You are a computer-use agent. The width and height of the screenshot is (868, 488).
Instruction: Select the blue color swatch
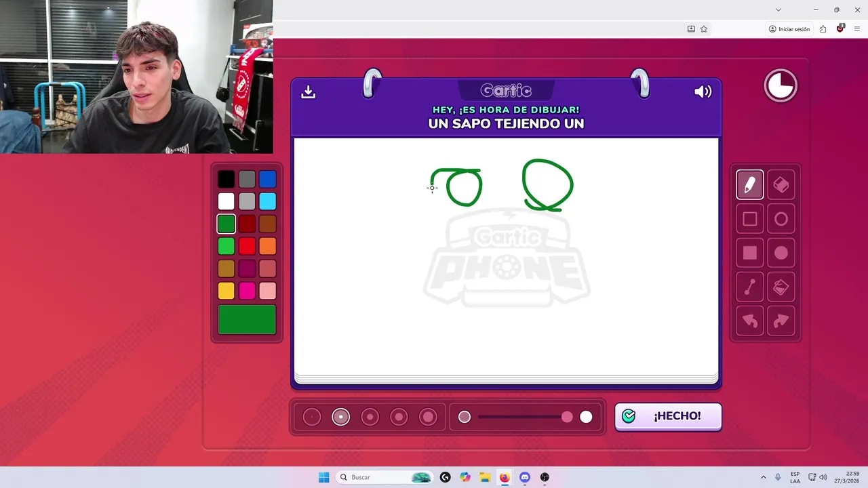click(268, 179)
